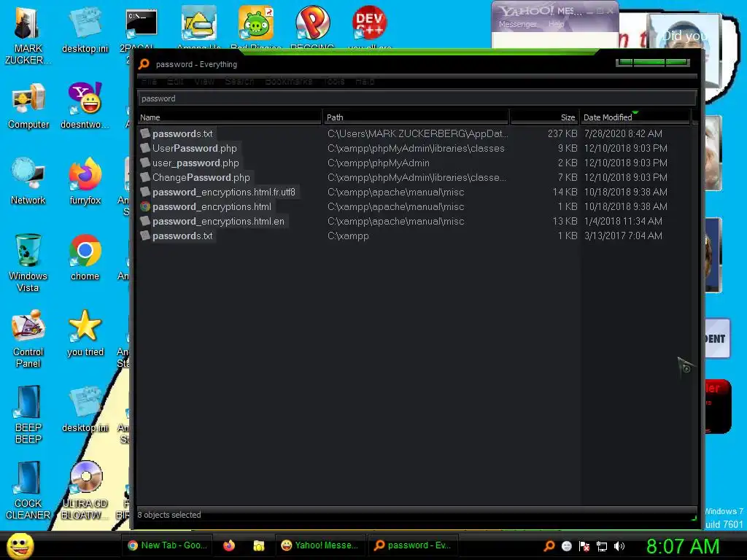747x560 pixels.
Task: Click the '14 KB' size cell
Action: 565,192
